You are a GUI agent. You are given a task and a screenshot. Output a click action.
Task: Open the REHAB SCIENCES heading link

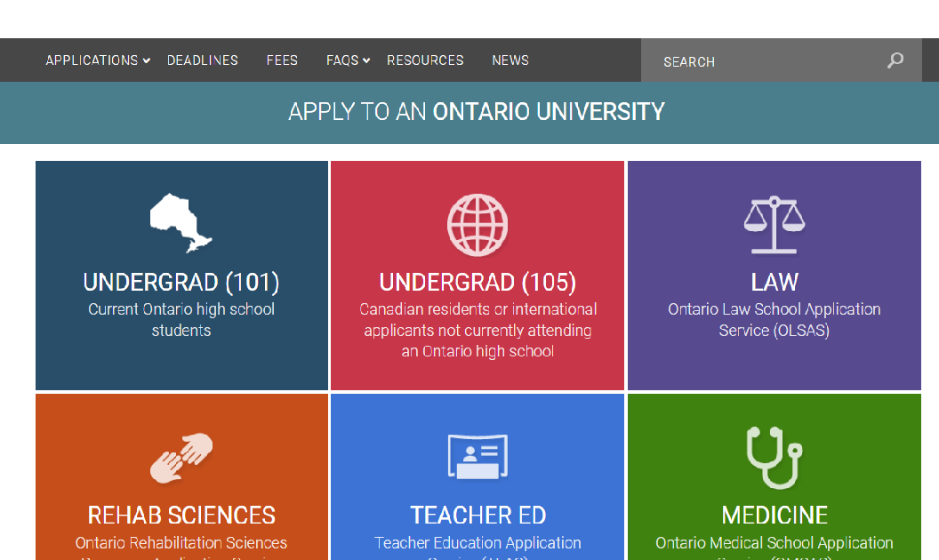(181, 515)
